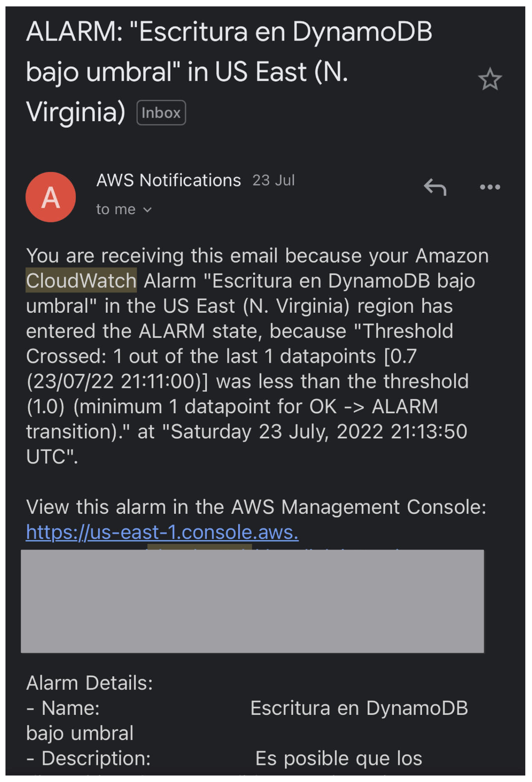The width and height of the screenshot is (532, 782).
Task: Tap 'Es posible que los' description text
Action: [339, 758]
